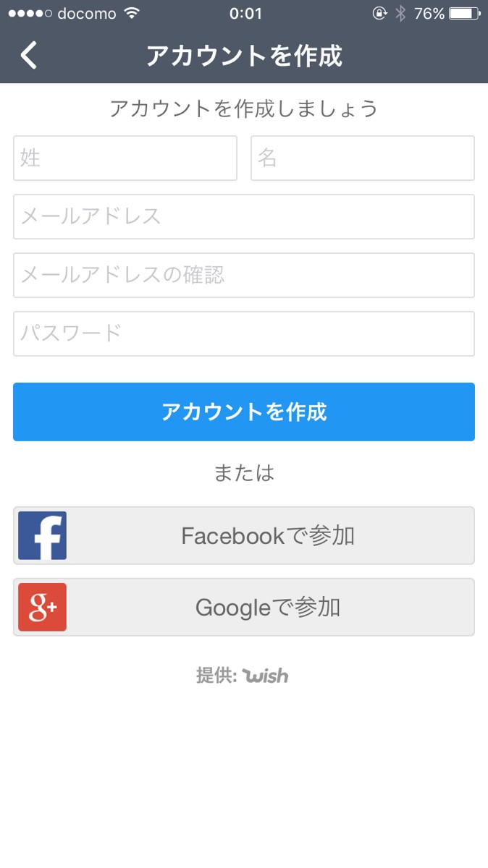The image size is (488, 868).
Task: Choose the Googleで参加 label
Action: 268,608
